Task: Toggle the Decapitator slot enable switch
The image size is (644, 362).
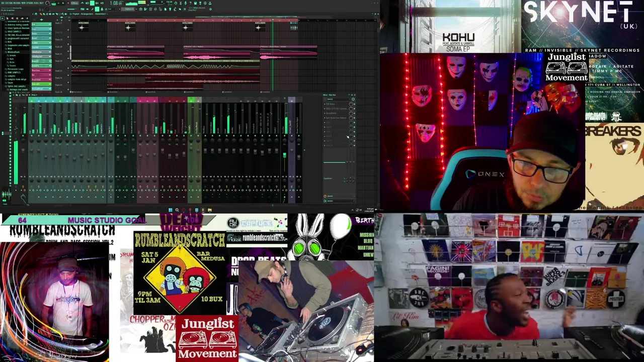Action: (x=354, y=113)
